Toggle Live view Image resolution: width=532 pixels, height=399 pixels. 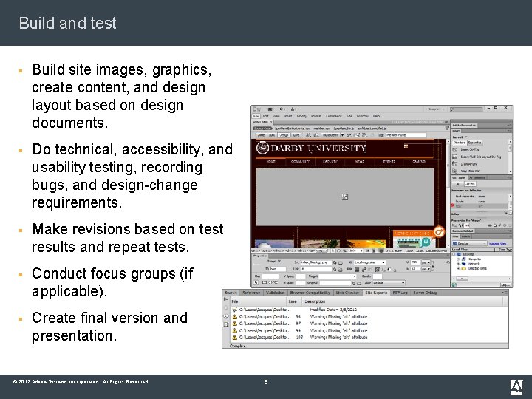coord(296,135)
